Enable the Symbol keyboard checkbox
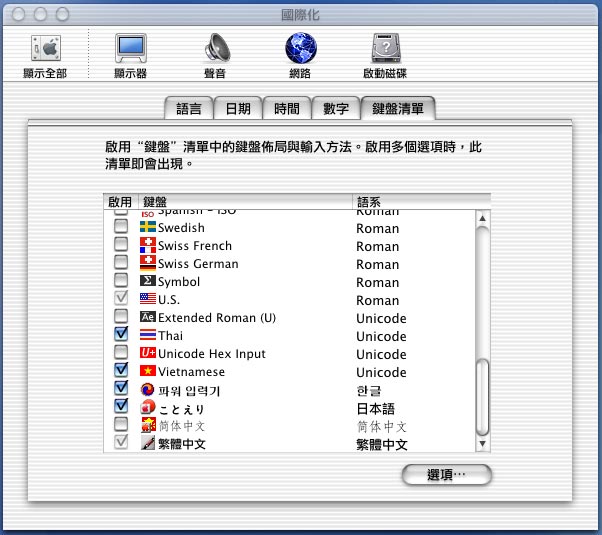This screenshot has height=535, width=602. [x=121, y=282]
